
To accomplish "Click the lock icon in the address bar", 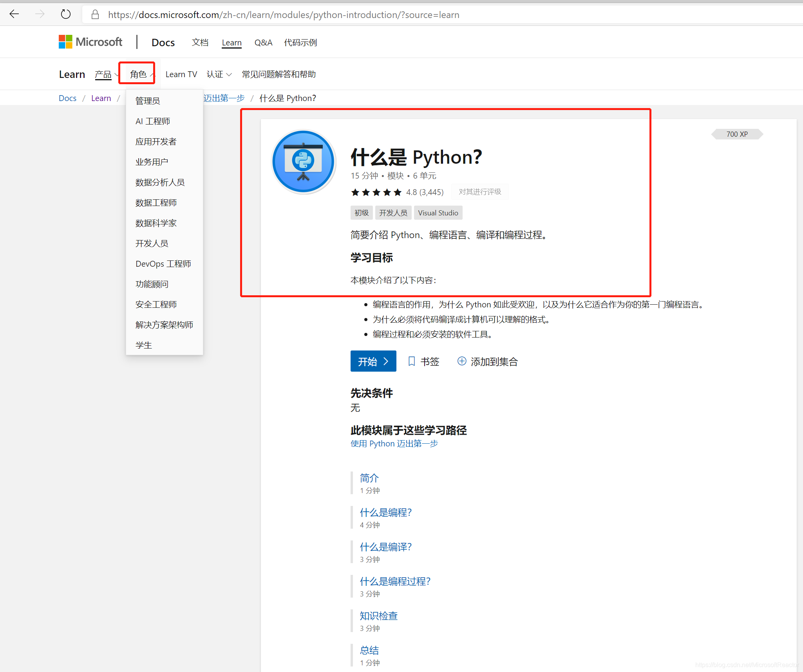I will click(95, 14).
